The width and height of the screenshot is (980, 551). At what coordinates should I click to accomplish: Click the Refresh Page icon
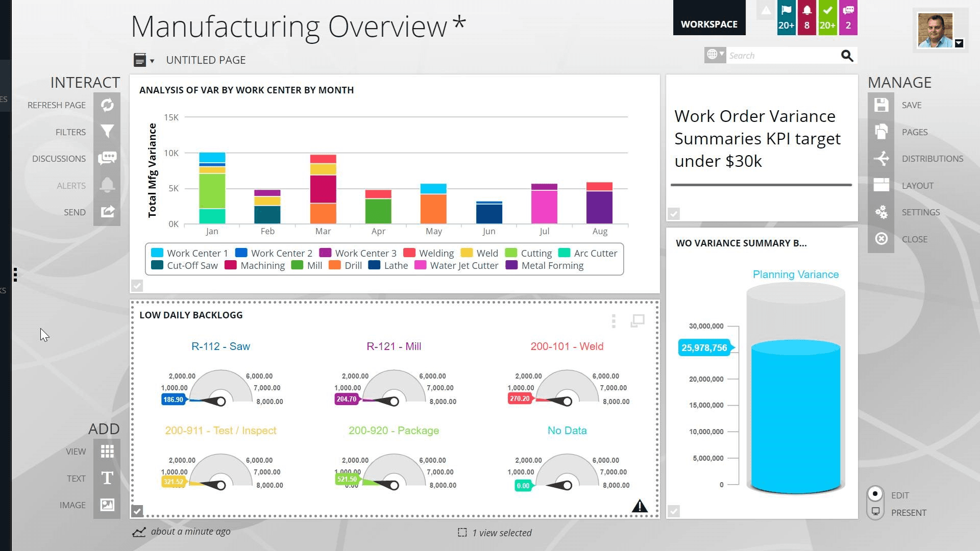(107, 105)
